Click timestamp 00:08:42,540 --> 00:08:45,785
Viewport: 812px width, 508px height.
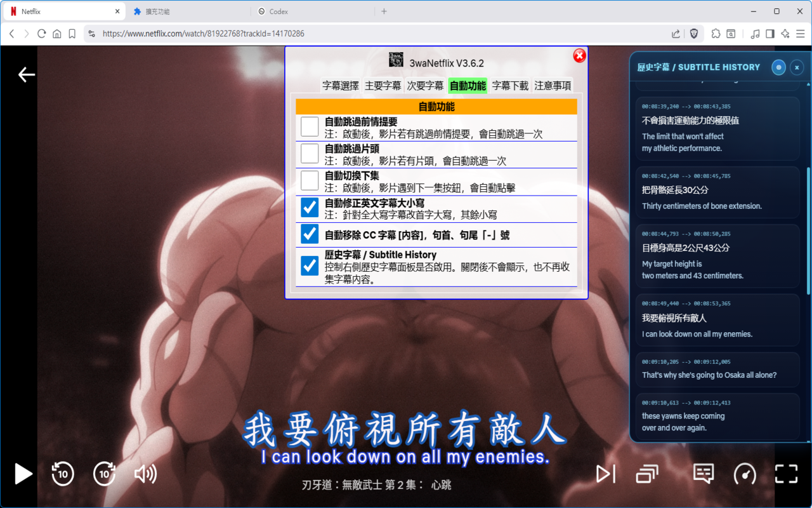(x=686, y=176)
